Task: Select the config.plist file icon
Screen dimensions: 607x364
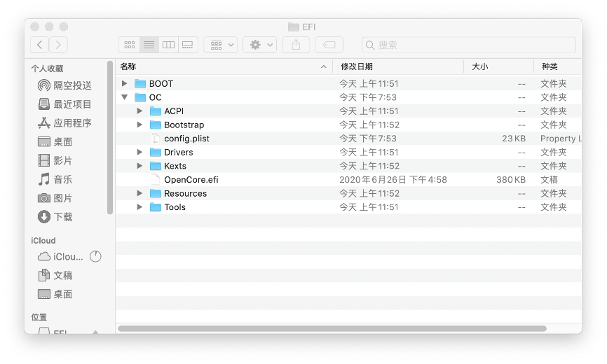Action: (x=155, y=139)
